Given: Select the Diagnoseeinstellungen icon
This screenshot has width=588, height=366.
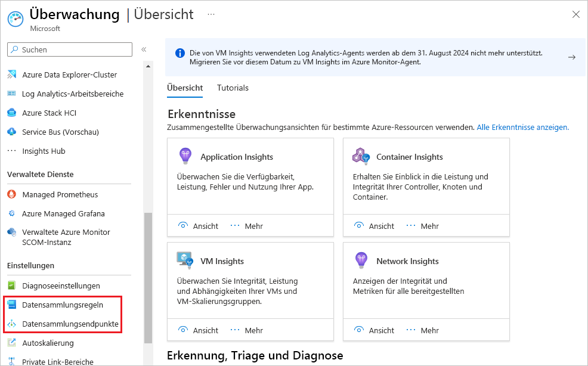Looking at the screenshot, I should click(12, 286).
